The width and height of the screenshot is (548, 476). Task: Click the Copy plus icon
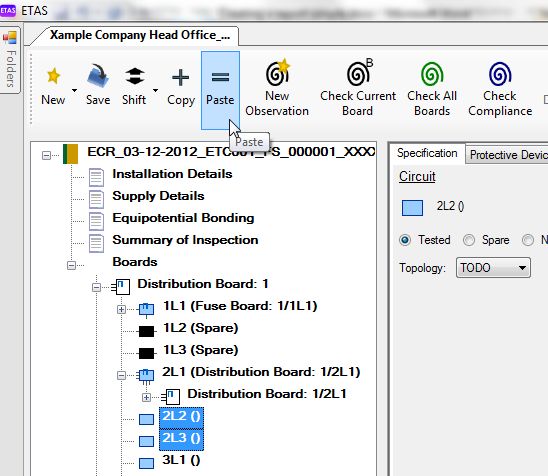(x=181, y=78)
